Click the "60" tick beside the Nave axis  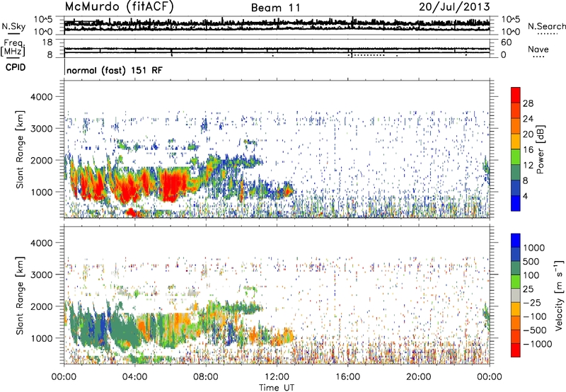(x=506, y=42)
